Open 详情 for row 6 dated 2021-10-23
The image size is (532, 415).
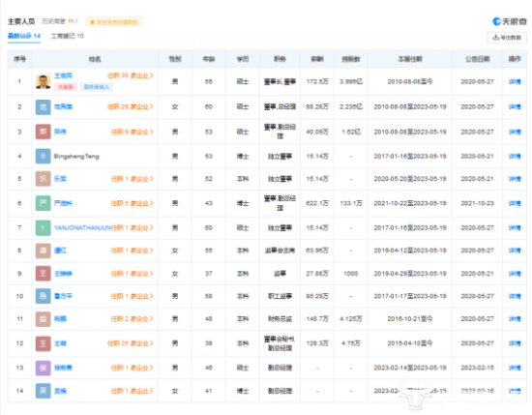(x=515, y=203)
